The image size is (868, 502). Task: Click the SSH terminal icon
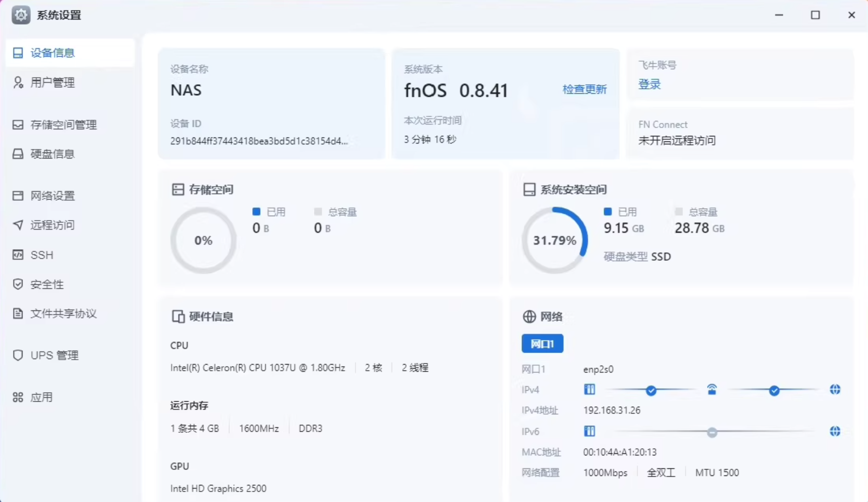[18, 255]
